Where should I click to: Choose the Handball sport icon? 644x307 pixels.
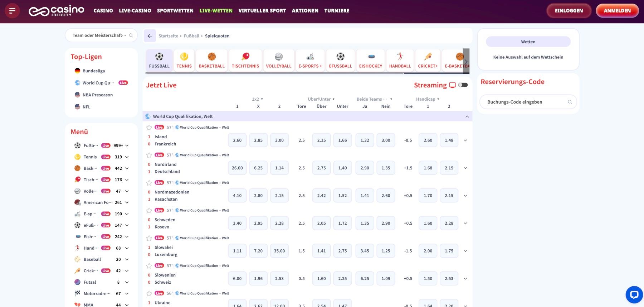400,60
